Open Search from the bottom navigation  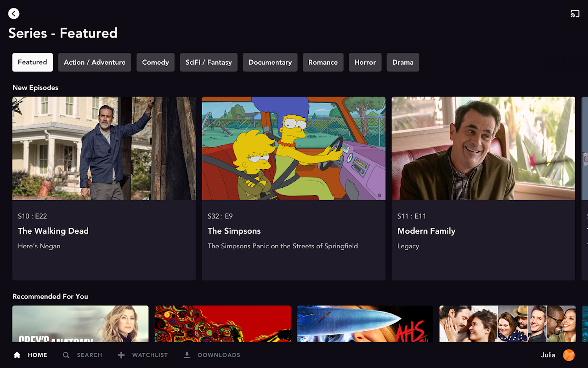tap(82, 355)
